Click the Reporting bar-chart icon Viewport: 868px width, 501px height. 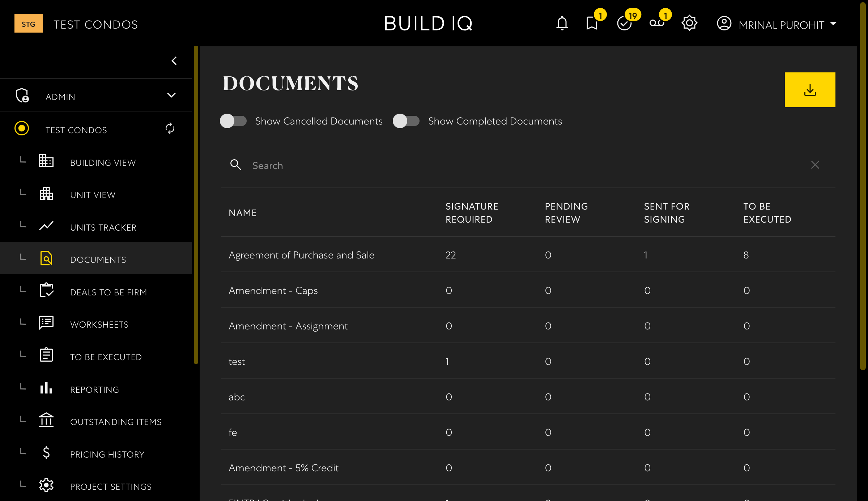46,388
